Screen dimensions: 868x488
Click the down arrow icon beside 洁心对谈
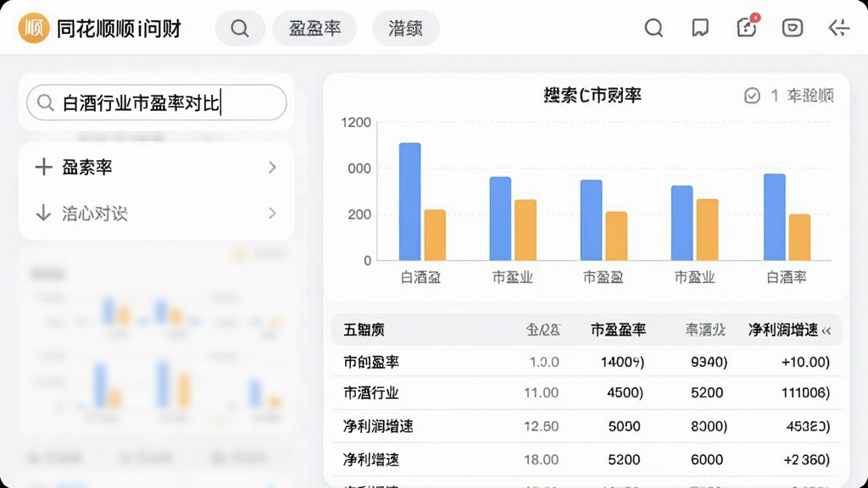[x=43, y=213]
